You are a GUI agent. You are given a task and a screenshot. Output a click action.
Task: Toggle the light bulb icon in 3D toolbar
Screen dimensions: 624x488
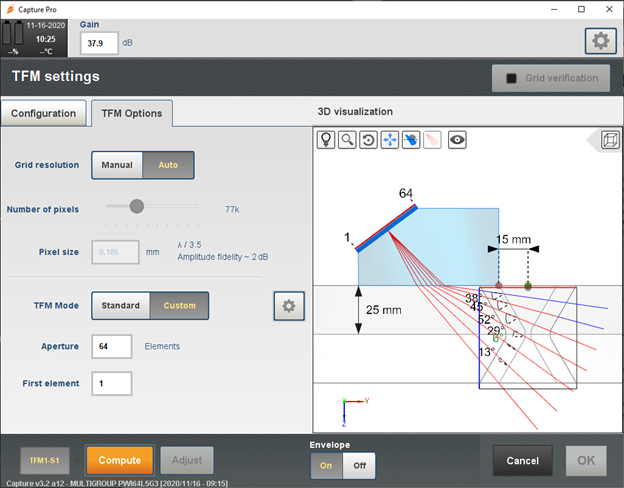tap(326, 140)
